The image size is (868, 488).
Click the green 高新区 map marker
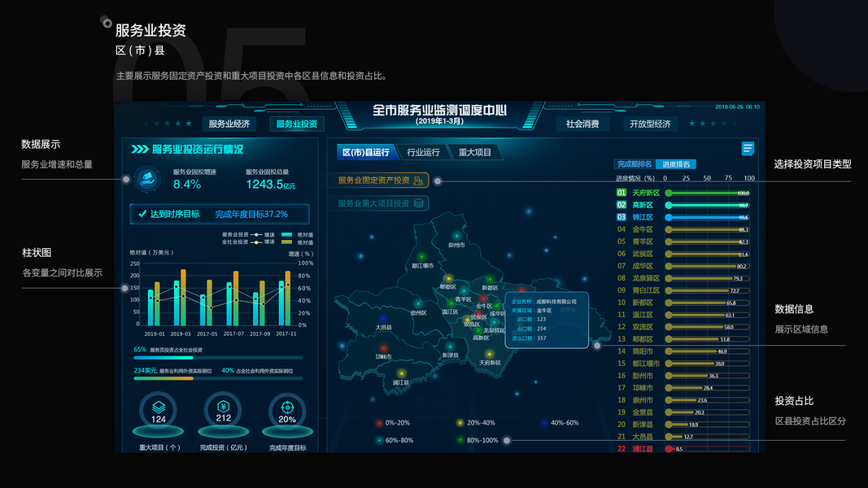tap(478, 330)
